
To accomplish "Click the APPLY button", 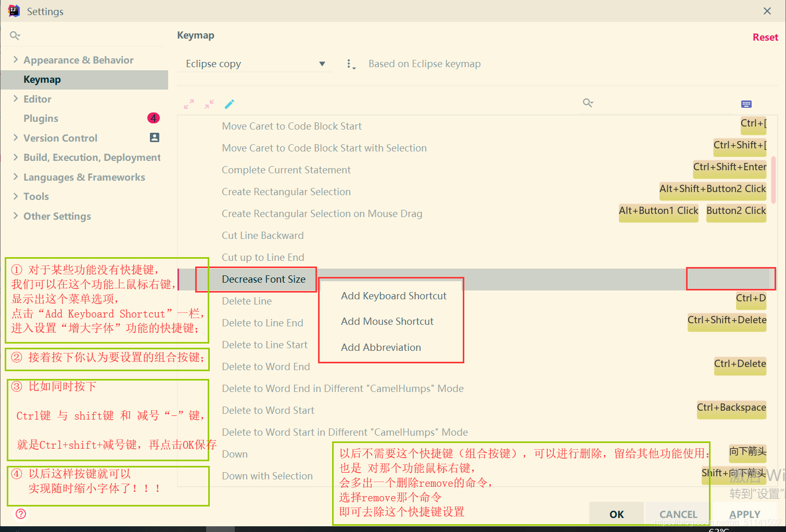I will pyautogui.click(x=744, y=514).
